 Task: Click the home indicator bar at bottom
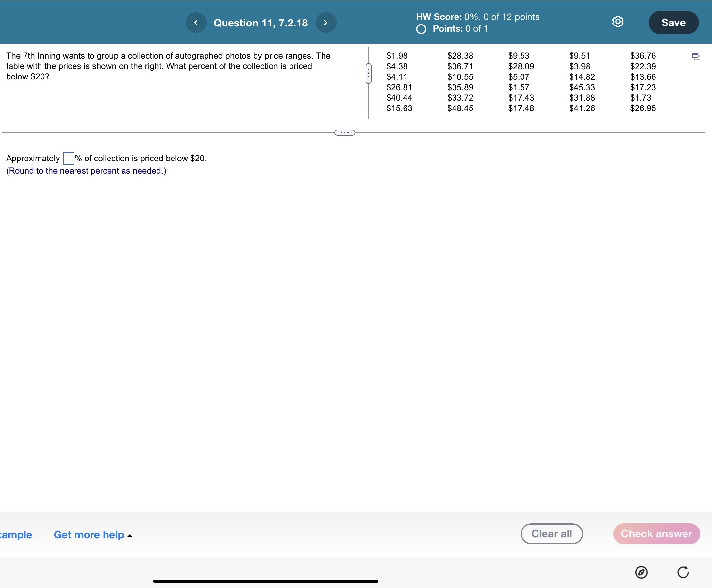(x=265, y=581)
